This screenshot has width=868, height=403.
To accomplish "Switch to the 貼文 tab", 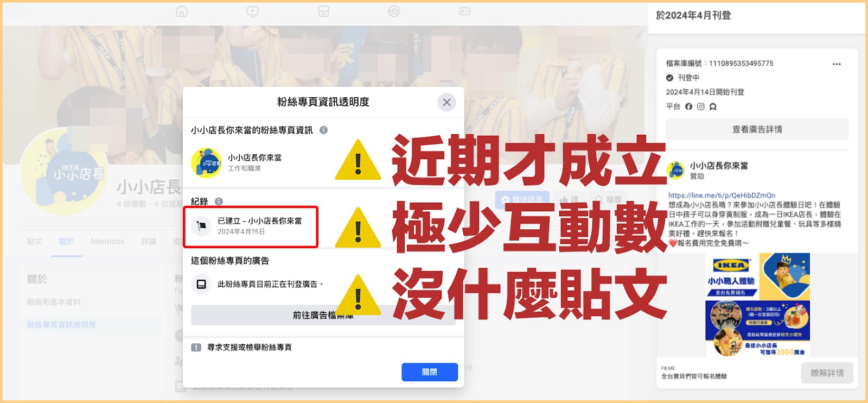I will coord(35,242).
